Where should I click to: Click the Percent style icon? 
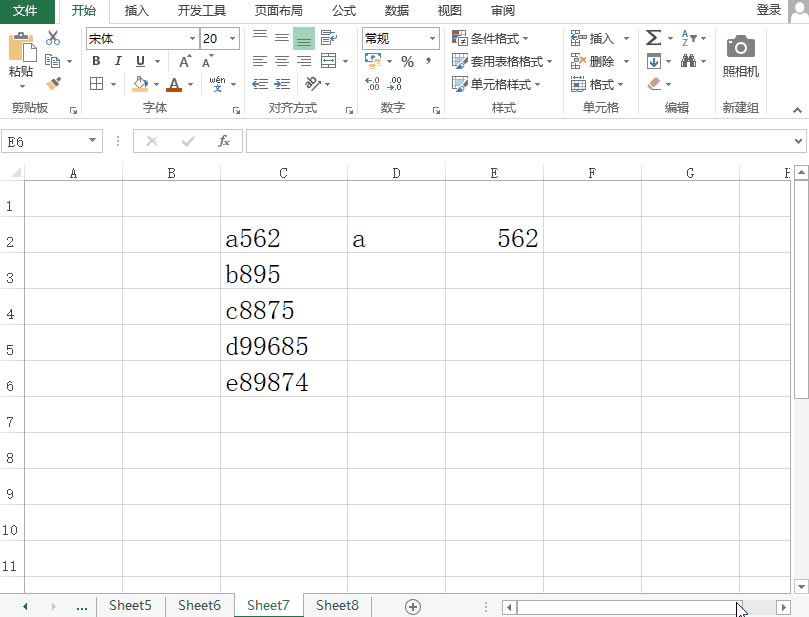click(x=406, y=61)
